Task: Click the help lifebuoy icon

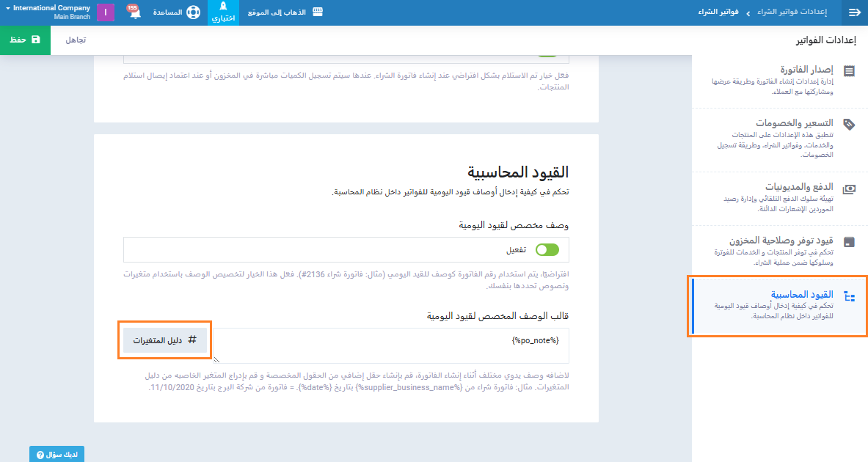Action: point(193,13)
